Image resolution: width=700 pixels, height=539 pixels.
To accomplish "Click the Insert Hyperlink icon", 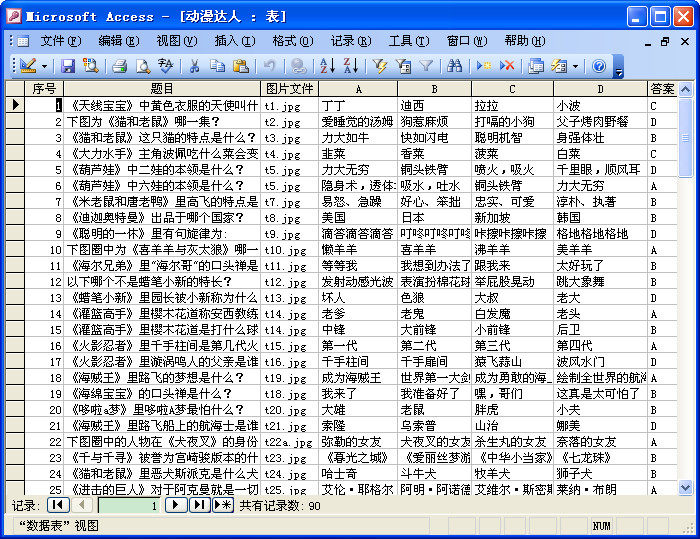I will click(299, 66).
